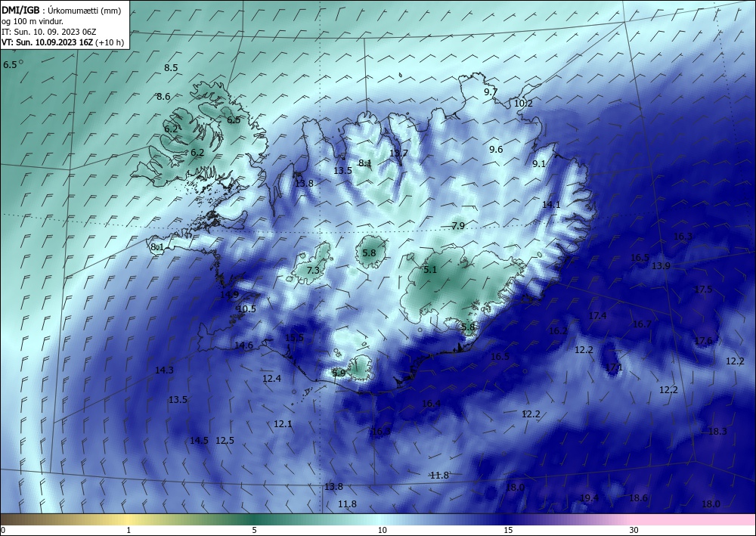Click the 13.7 value in the north
The height and width of the screenshot is (536, 756).
click(x=398, y=153)
